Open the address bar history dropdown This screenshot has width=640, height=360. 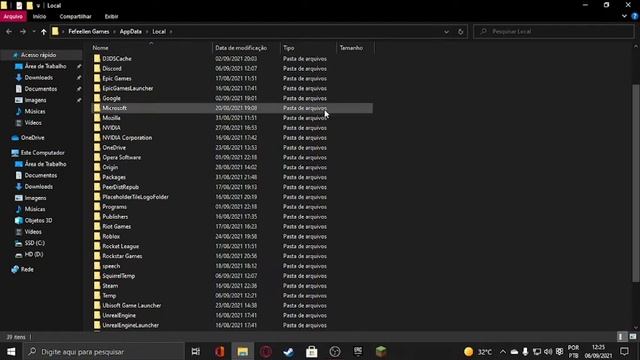click(446, 31)
